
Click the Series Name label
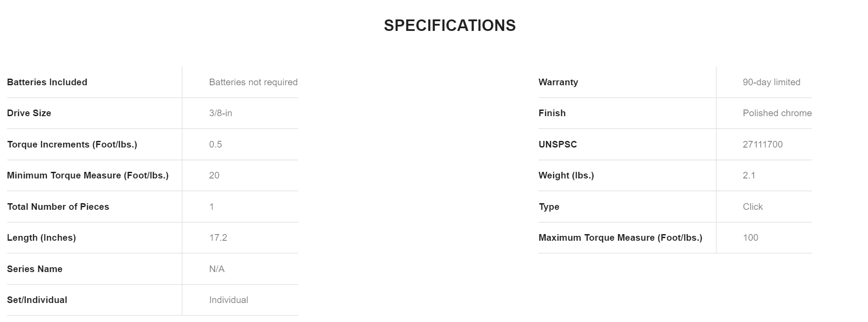pos(34,269)
